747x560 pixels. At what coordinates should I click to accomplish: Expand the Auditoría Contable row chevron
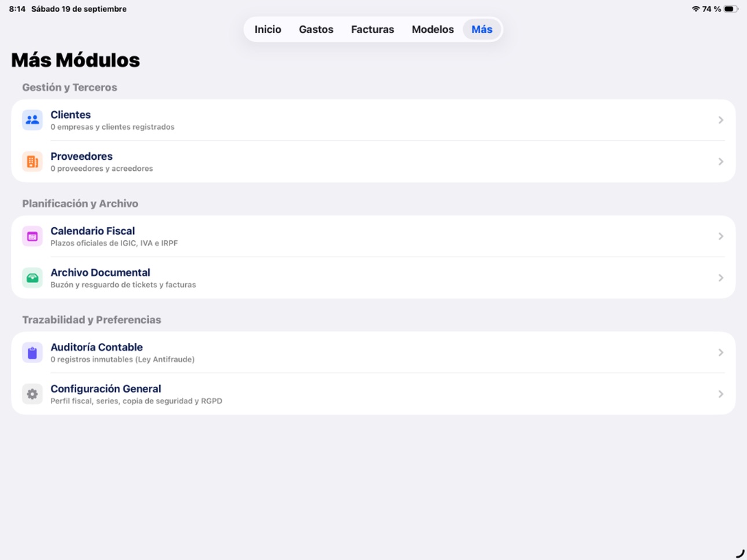tap(721, 353)
